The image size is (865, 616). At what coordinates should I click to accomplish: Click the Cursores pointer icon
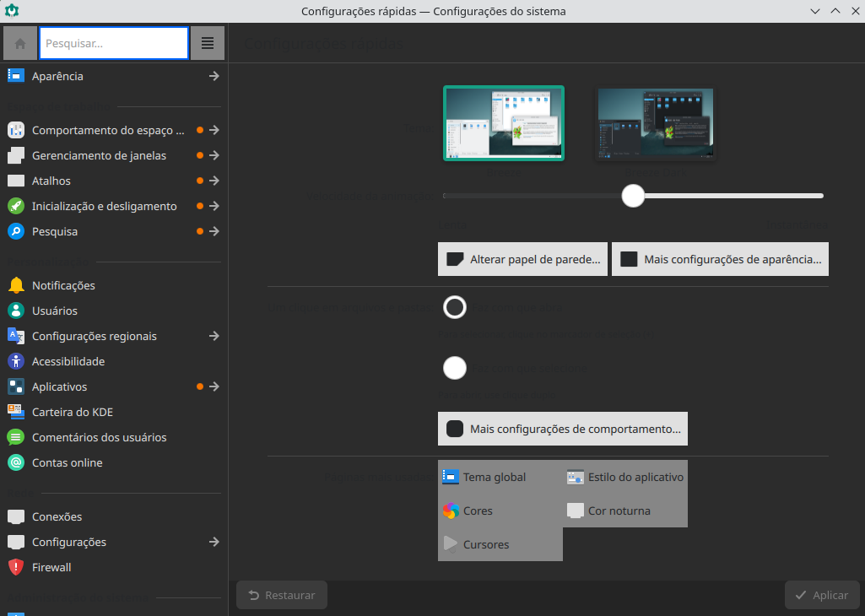click(451, 544)
